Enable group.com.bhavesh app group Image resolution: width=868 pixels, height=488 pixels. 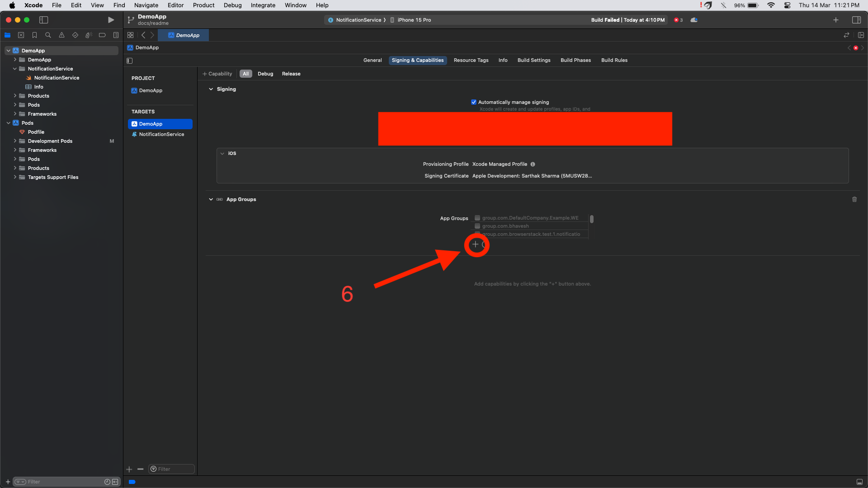[477, 226]
